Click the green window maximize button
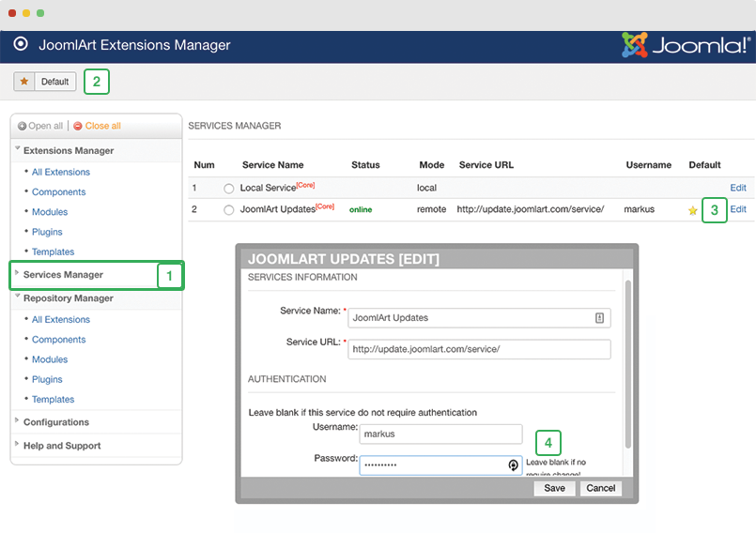This screenshot has width=756, height=533. (x=40, y=13)
